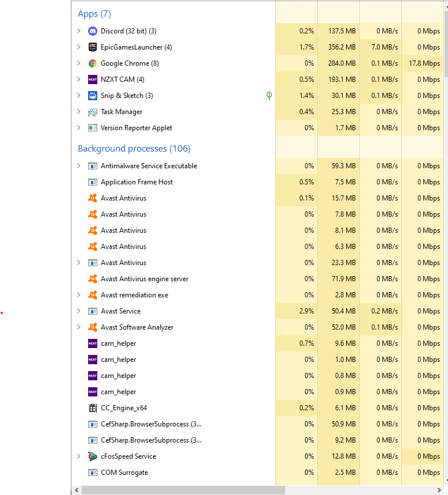The image size is (448, 495).
Task: Click the Avast icon with 15.7 MB memory
Action: pyautogui.click(x=93, y=198)
